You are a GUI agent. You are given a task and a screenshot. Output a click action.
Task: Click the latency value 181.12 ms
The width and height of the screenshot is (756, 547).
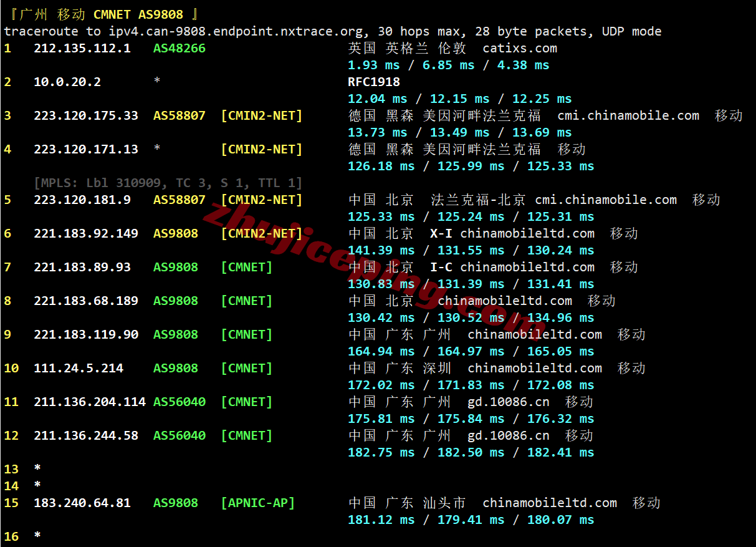click(x=381, y=520)
